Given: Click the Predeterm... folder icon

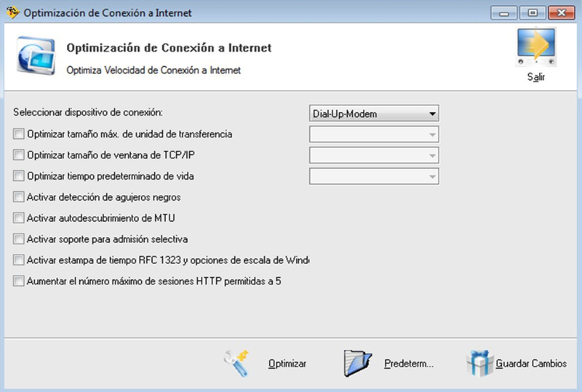Looking at the screenshot, I should coord(357,363).
